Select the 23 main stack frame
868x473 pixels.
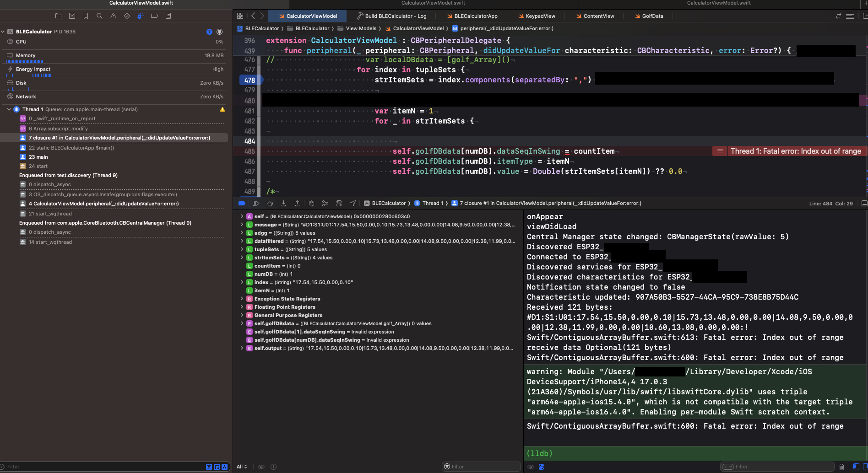[38, 157]
